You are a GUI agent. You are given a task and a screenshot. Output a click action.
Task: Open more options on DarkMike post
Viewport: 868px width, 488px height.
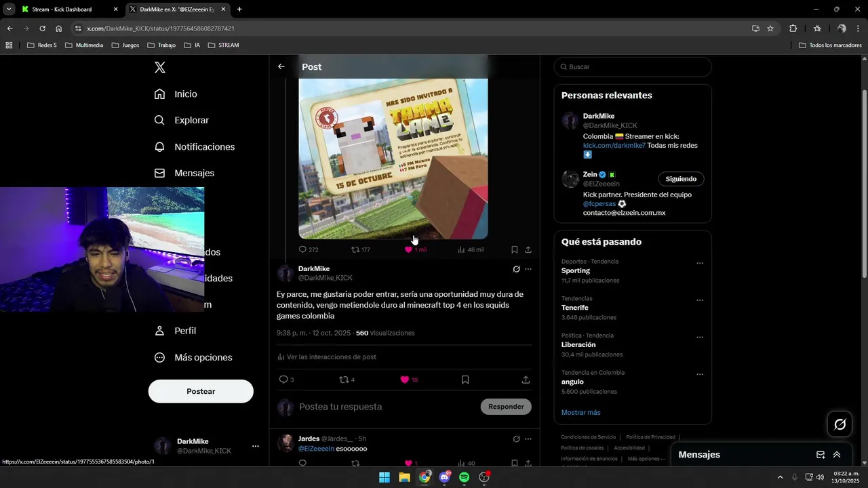pyautogui.click(x=528, y=269)
